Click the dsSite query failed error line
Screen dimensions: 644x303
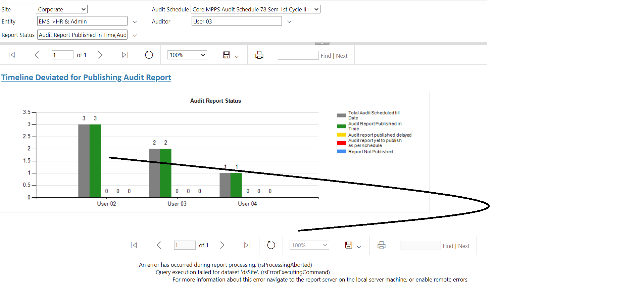point(243,272)
